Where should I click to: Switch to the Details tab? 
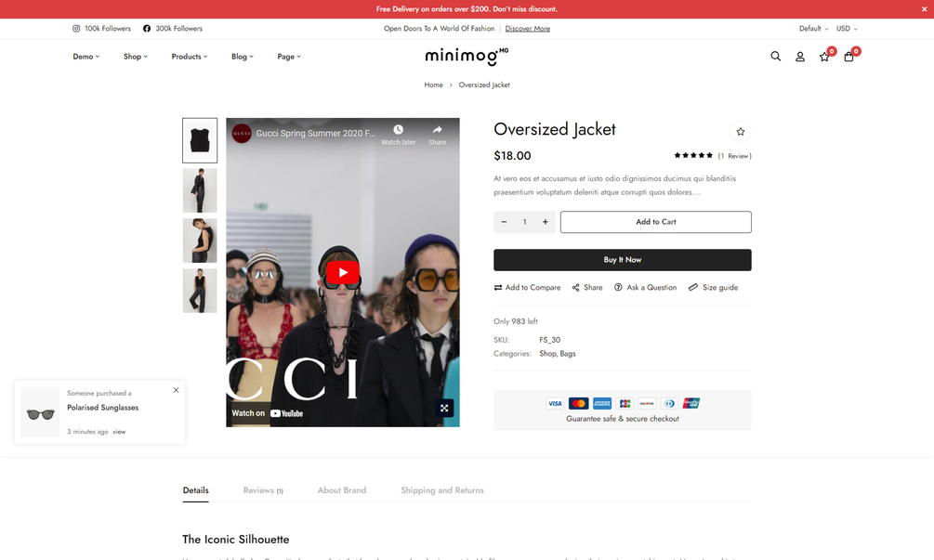195,490
